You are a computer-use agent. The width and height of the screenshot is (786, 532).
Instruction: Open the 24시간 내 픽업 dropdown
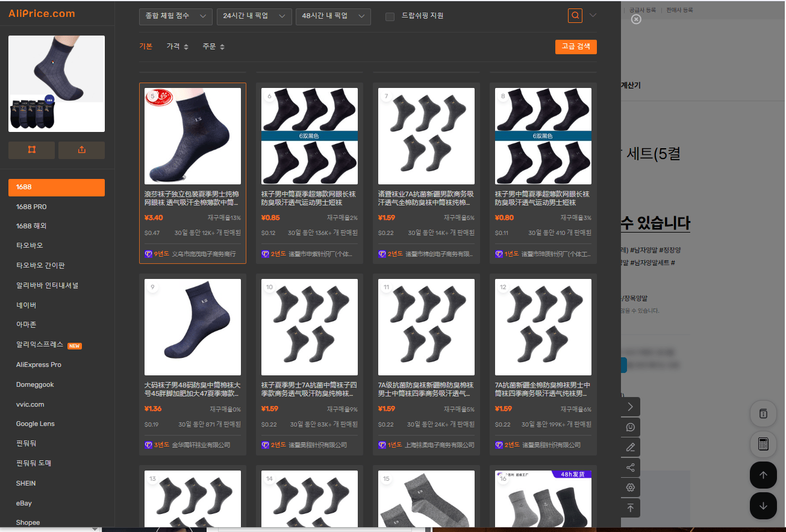(x=254, y=16)
